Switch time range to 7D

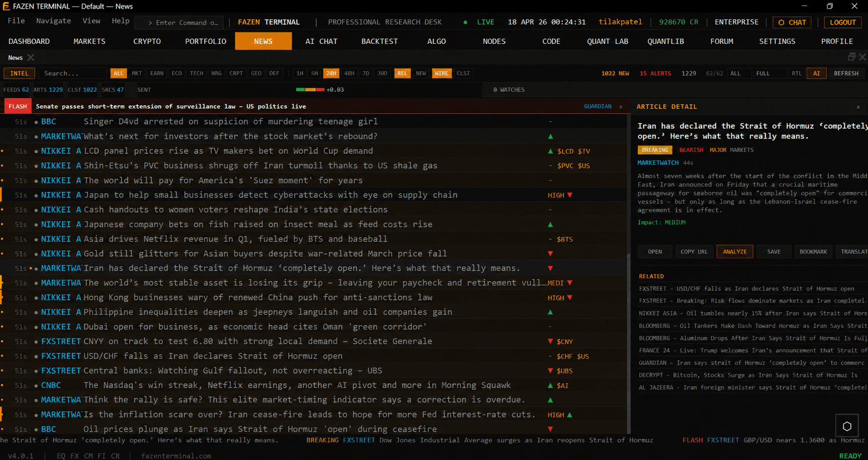(366, 74)
